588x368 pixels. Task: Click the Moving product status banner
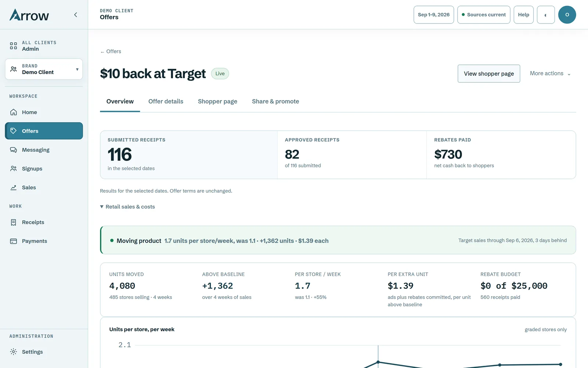point(338,240)
